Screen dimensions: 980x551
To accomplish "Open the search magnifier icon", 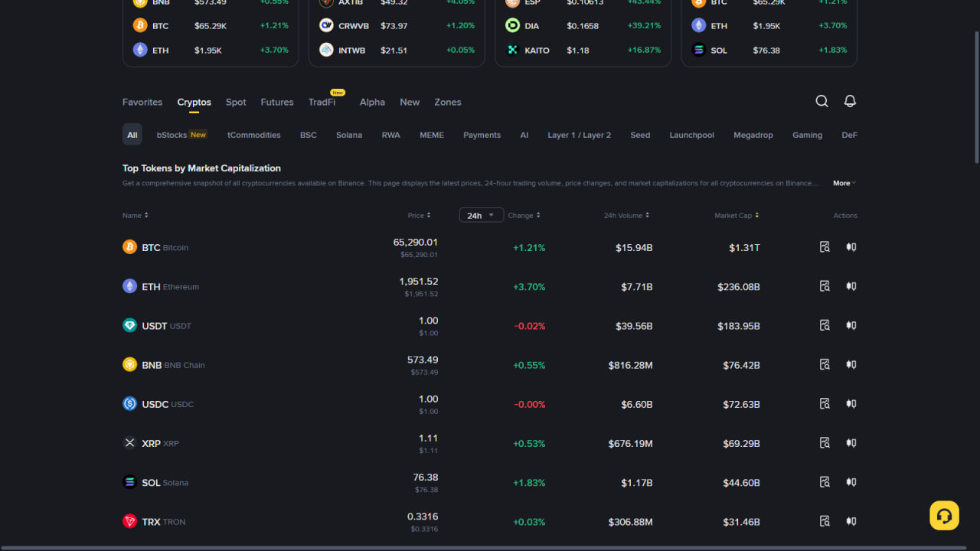I will pos(822,101).
